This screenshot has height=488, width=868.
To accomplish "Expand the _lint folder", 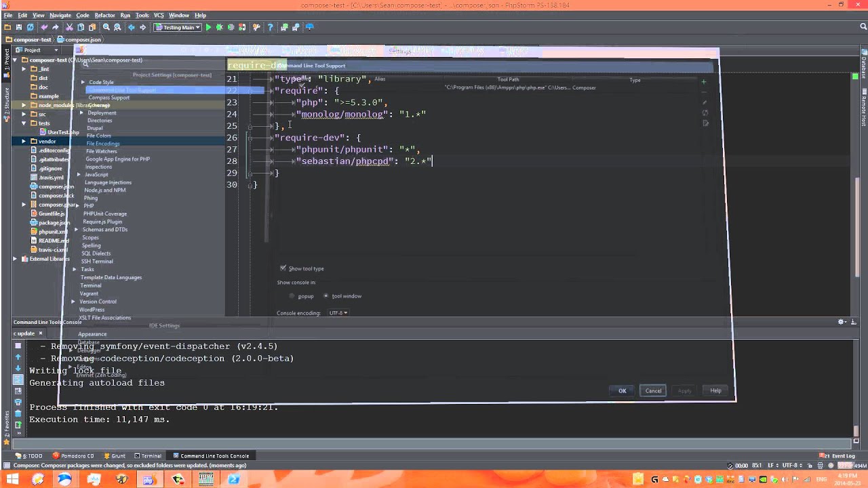I will point(24,69).
